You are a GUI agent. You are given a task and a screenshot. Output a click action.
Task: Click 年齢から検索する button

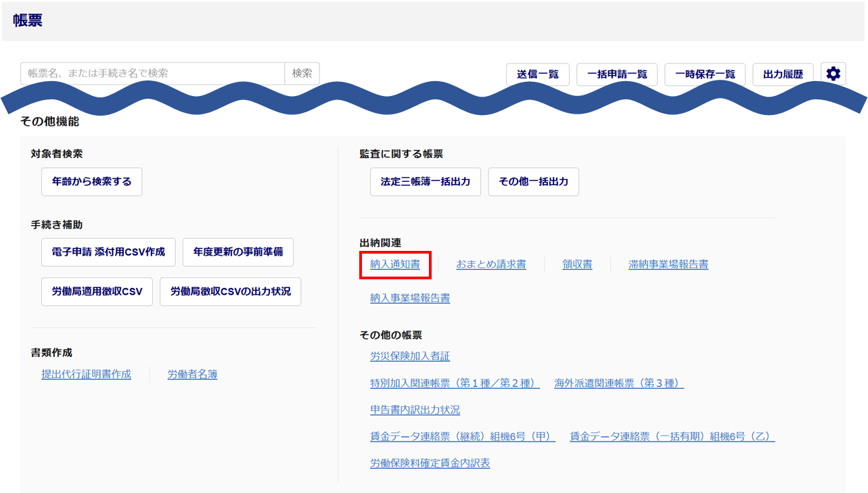(92, 182)
